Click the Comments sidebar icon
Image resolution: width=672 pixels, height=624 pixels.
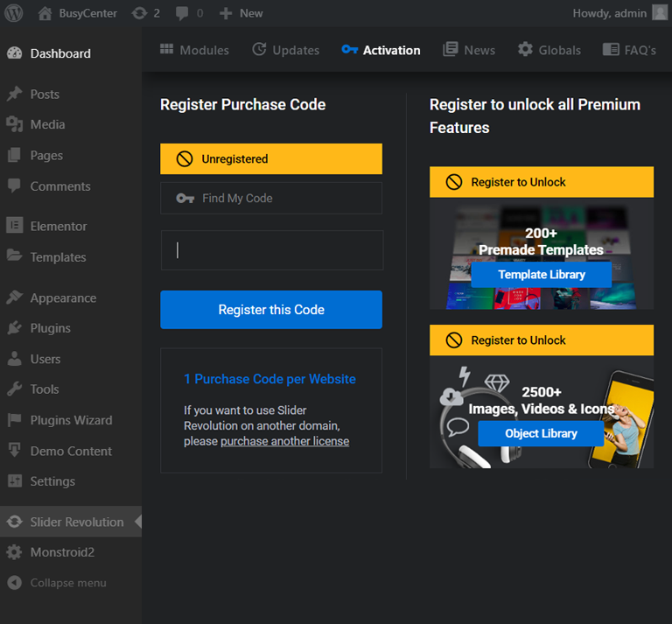(15, 186)
